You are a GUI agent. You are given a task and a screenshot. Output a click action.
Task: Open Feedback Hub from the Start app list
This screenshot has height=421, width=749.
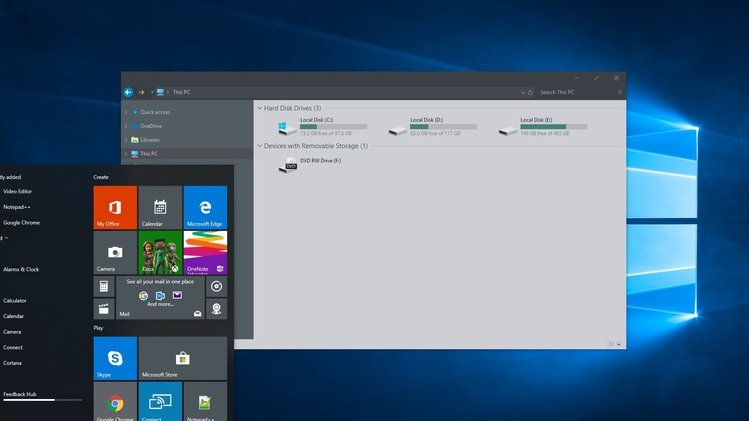20,394
